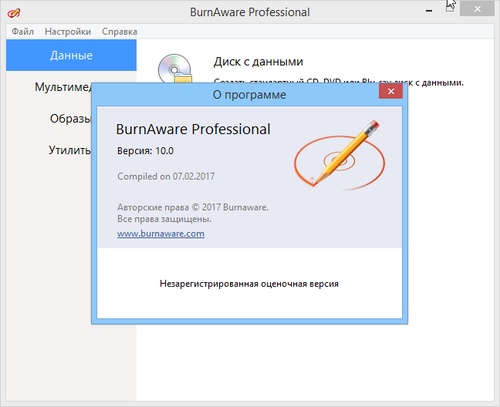Open the Файл menu

tap(23, 32)
